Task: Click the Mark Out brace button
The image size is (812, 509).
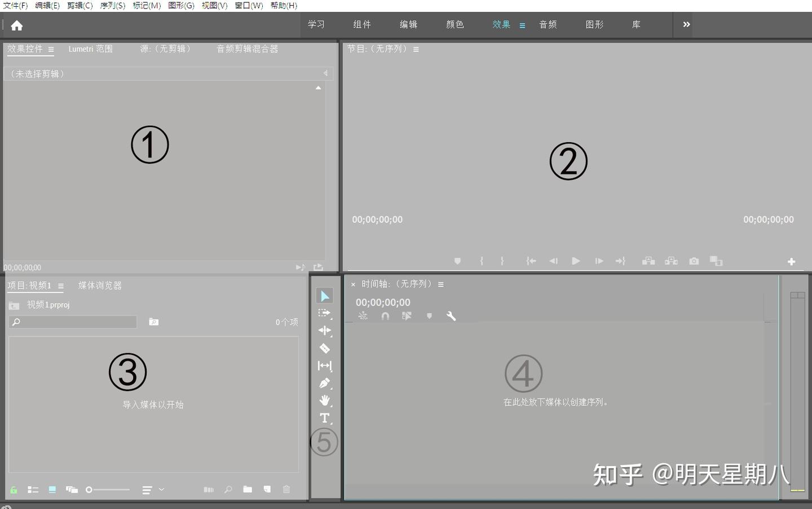Action: click(502, 261)
